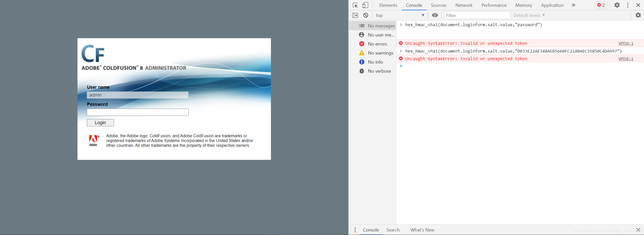Switch to the Memory tab
The image size is (644, 235).
(x=524, y=5)
